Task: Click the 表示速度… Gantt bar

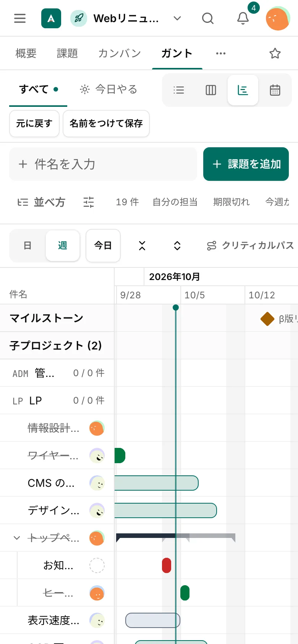Action: [153, 620]
